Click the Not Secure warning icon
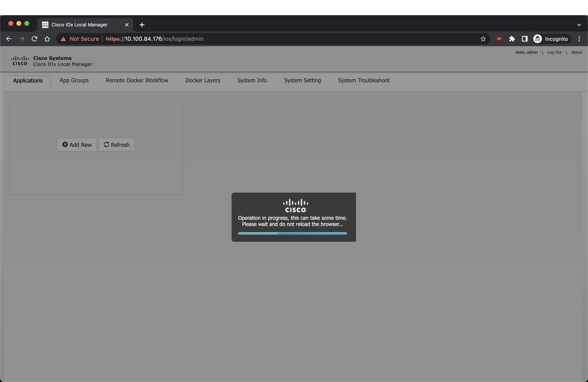This screenshot has width=588, height=382. click(63, 39)
